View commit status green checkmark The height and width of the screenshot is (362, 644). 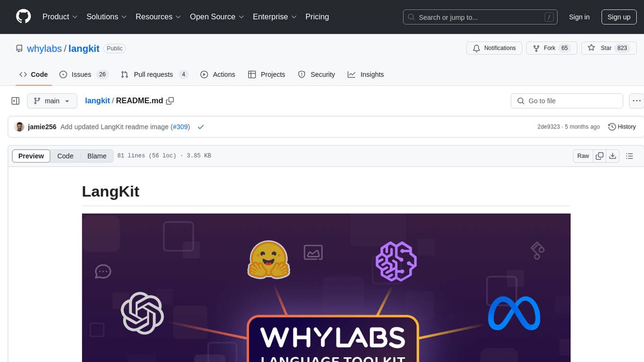coord(201,127)
